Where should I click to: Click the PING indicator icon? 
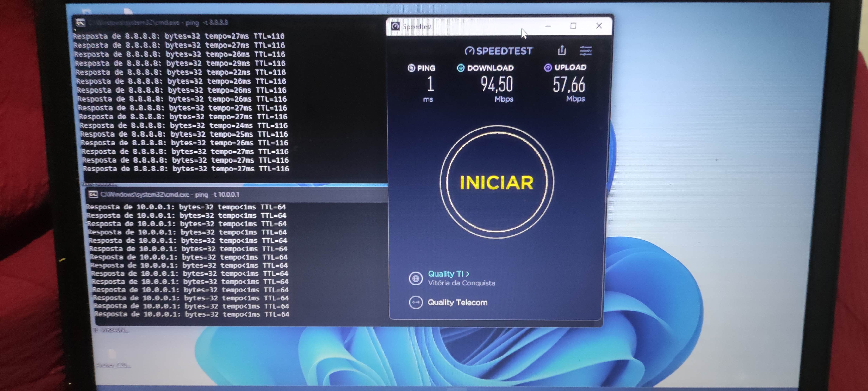411,68
